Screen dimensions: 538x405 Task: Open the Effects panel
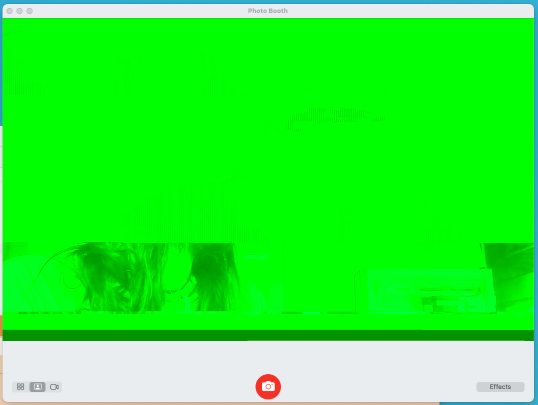[500, 386]
